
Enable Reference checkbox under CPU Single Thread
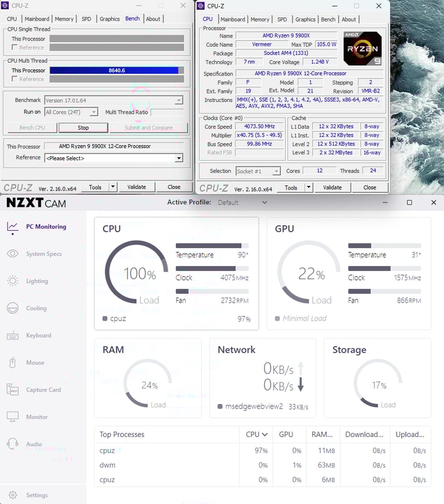pos(14,47)
